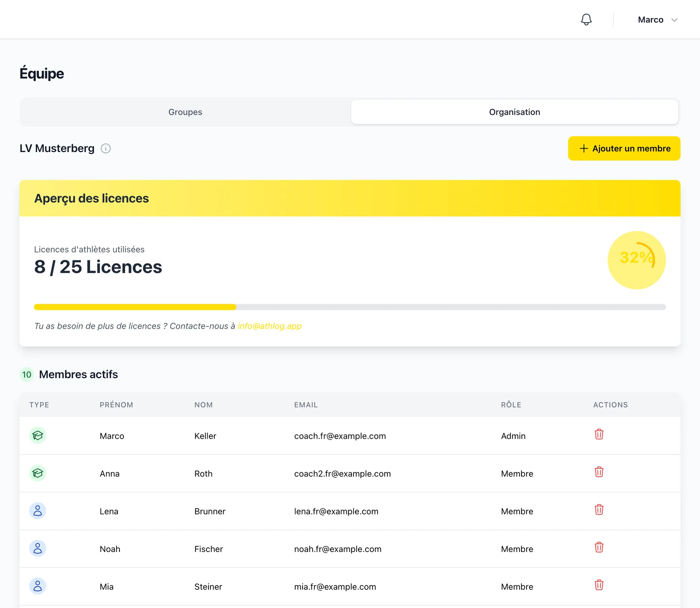The width and height of the screenshot is (700, 608).
Task: Click email mia.fr@example.com
Action: [x=335, y=587]
